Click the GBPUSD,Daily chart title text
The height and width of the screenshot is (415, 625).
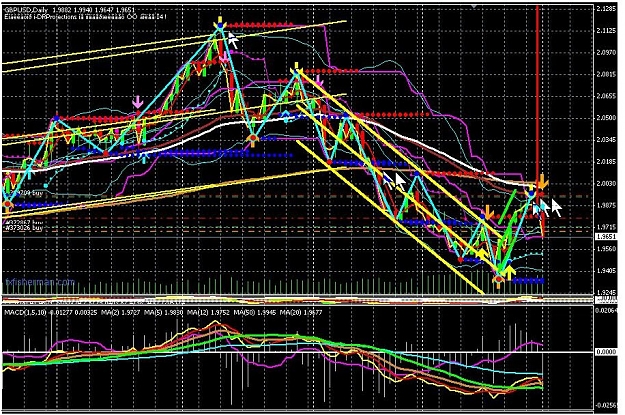pyautogui.click(x=24, y=10)
